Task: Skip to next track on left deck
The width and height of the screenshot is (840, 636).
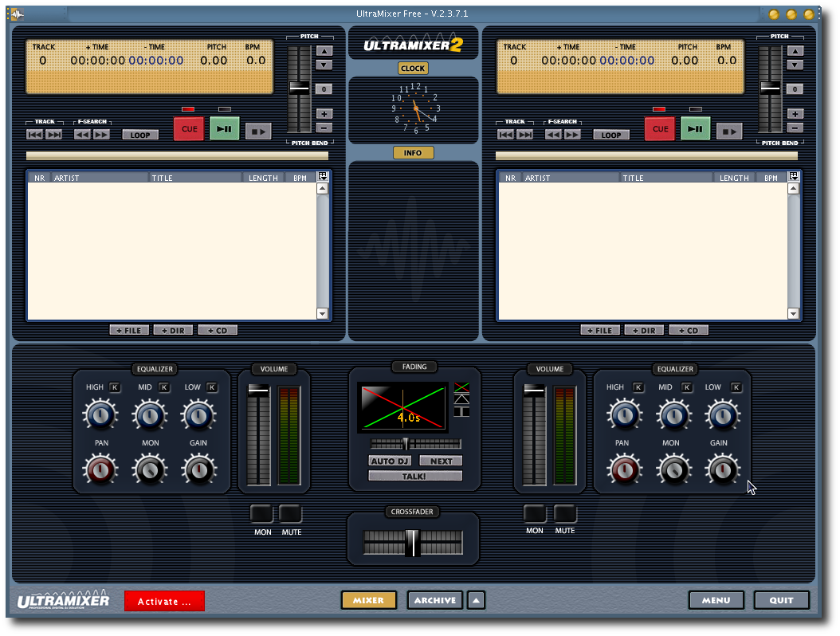Action: (x=53, y=135)
